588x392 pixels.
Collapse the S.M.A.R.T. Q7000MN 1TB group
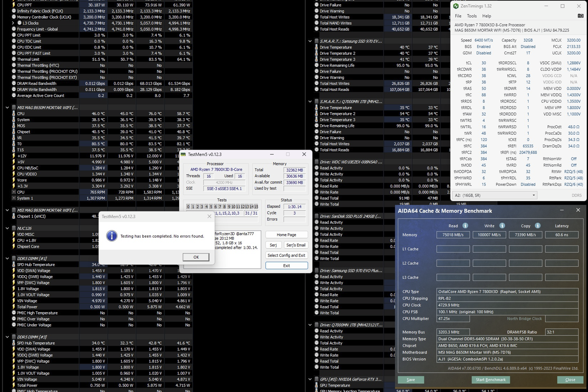(310, 101)
